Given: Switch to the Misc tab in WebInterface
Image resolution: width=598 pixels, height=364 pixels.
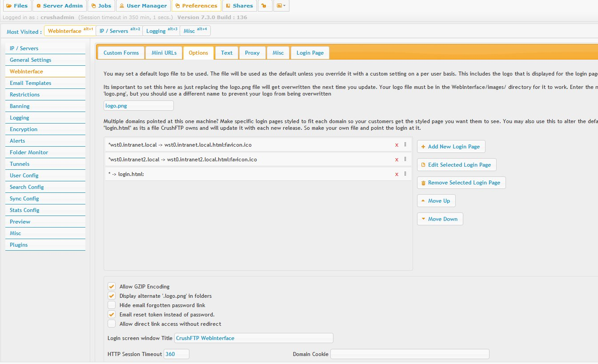Looking at the screenshot, I should coord(278,53).
